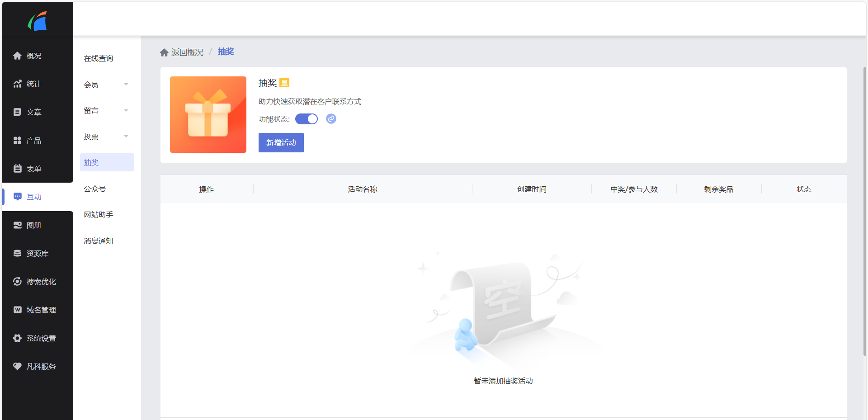Click the orange gift box thumbnail
This screenshot has height=420, width=868.
208,114
